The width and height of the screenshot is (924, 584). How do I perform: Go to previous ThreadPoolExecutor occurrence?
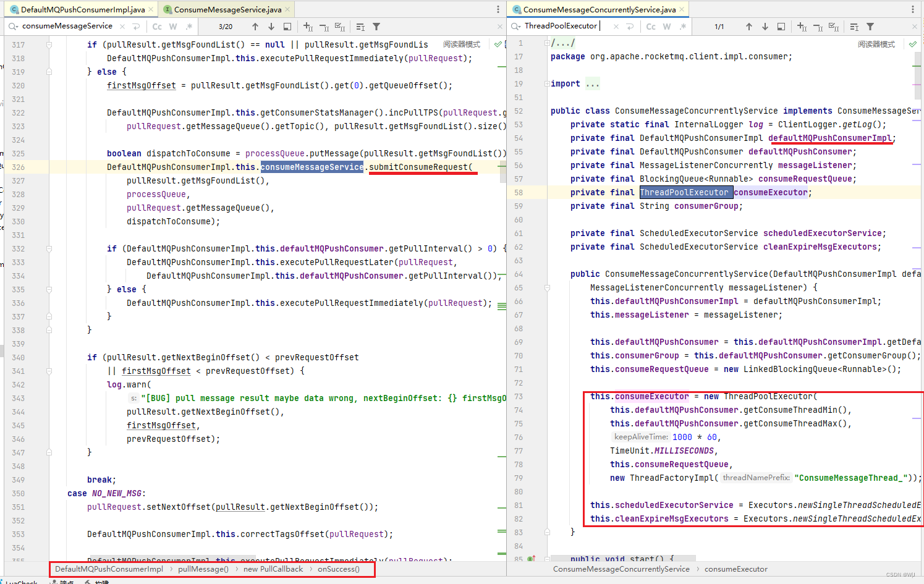[x=749, y=27]
